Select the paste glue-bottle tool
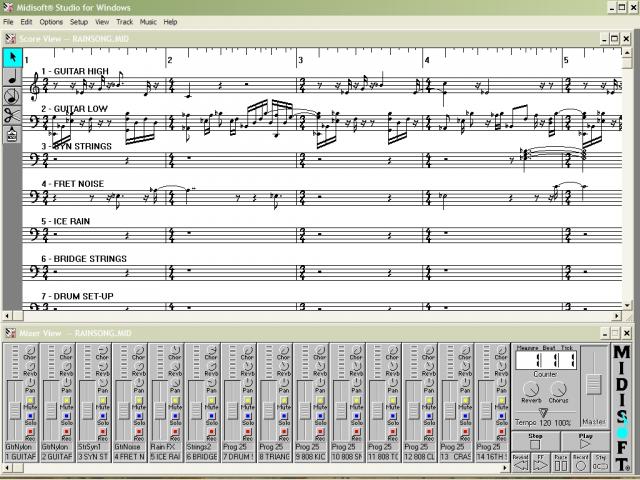The image size is (640, 480). coord(12,134)
